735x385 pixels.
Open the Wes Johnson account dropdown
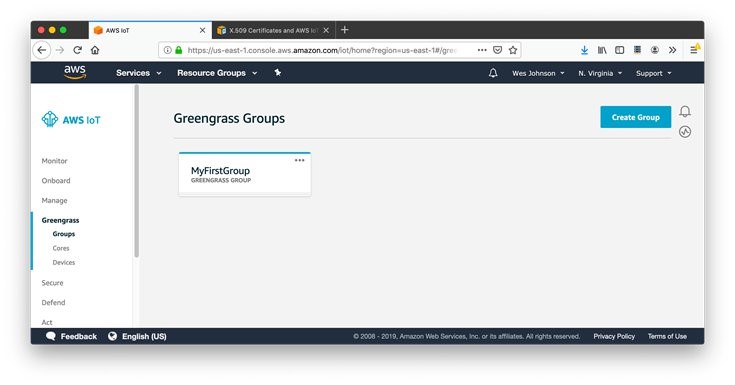click(x=538, y=73)
